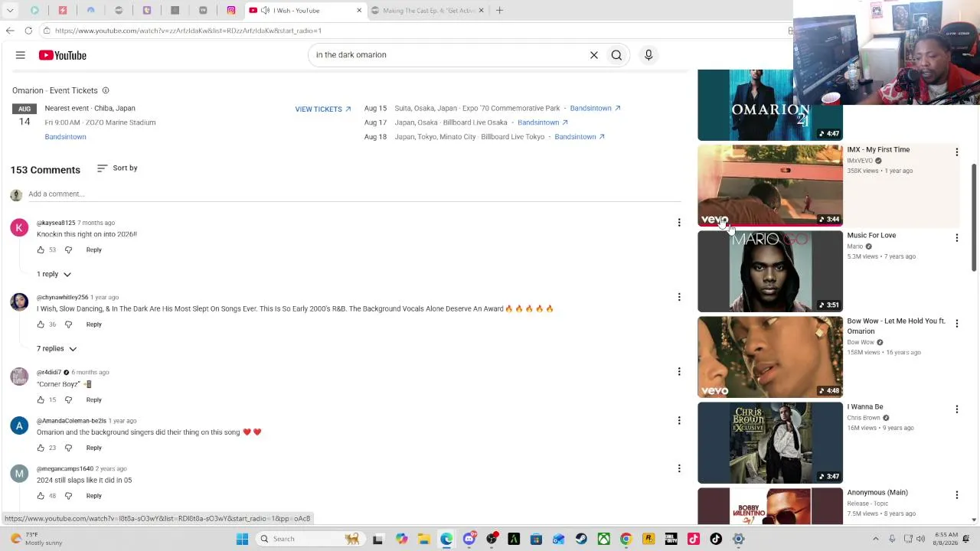Dislike the @chynawhitley256 comment
980x551 pixels.
point(68,324)
